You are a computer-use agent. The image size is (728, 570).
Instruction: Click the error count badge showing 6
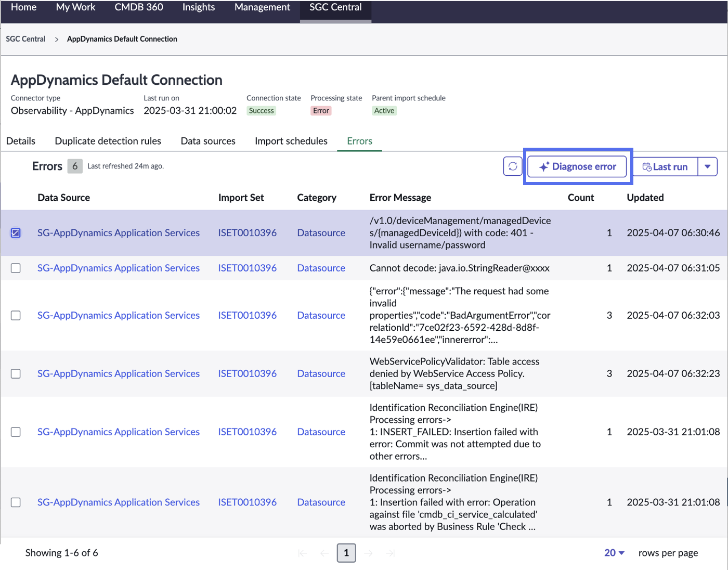[x=75, y=166]
